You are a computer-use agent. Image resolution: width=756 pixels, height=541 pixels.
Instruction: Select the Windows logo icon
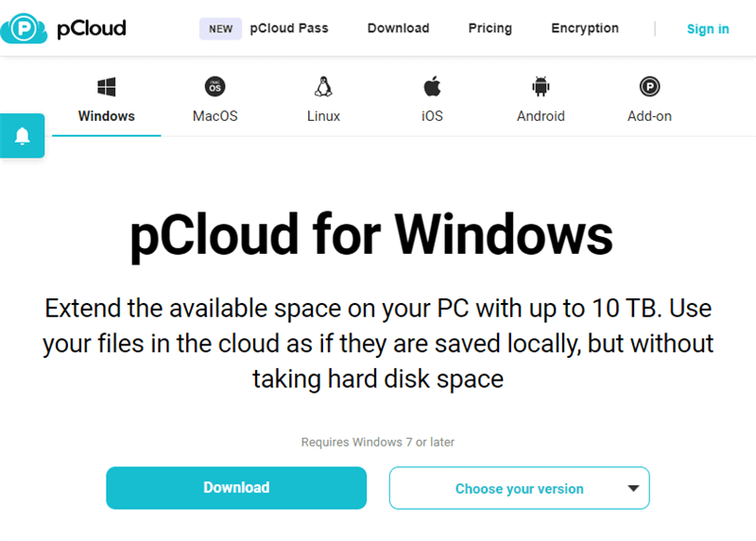pyautogui.click(x=107, y=87)
